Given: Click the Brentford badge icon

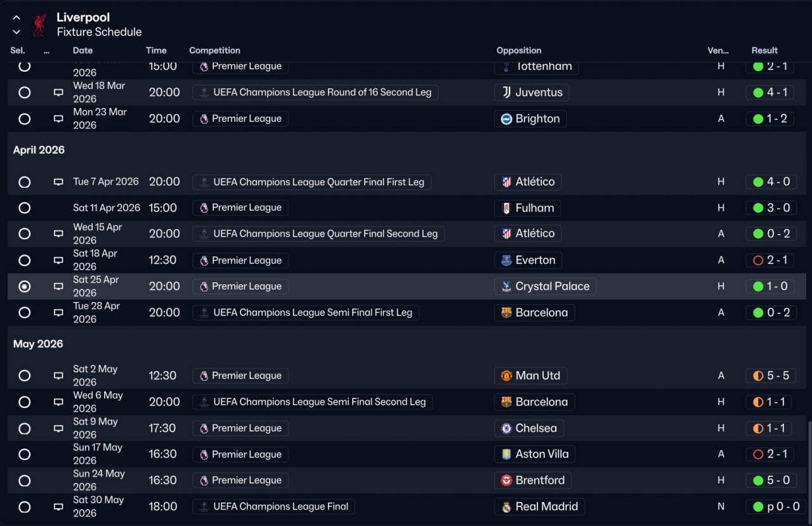Looking at the screenshot, I should pos(506,480).
